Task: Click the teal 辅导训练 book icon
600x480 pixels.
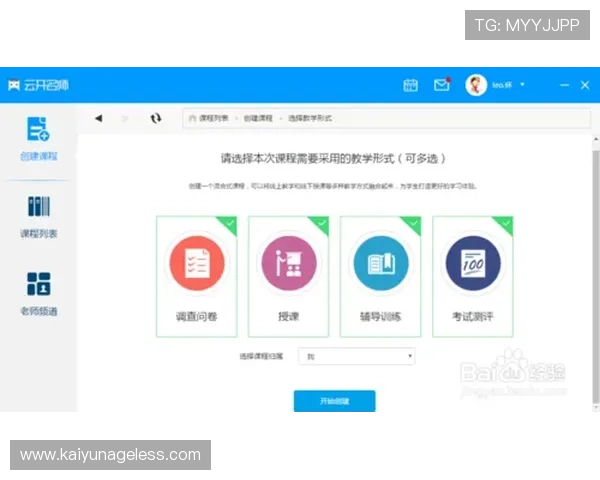Action: (381, 263)
